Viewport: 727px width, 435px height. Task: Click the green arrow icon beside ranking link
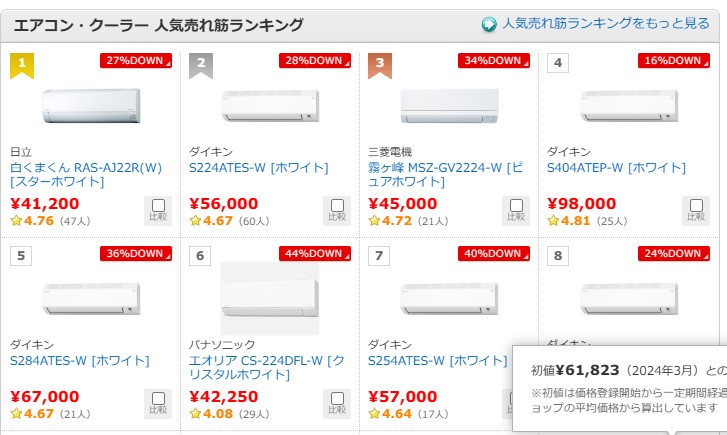point(489,24)
